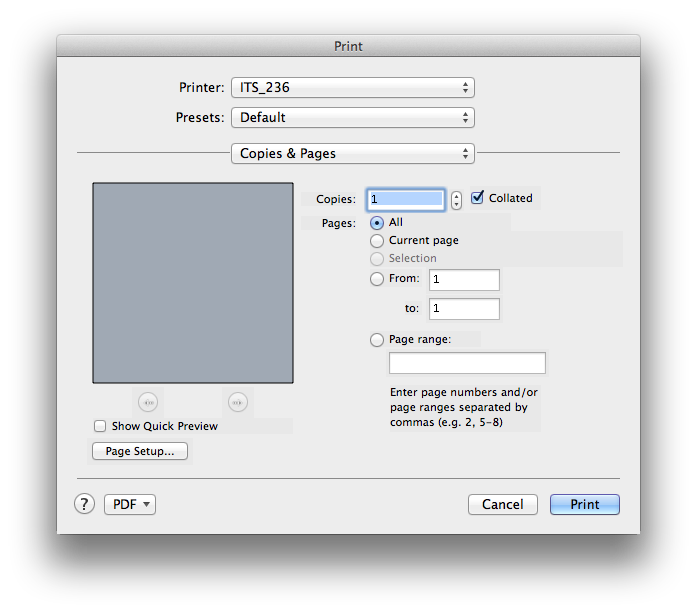This screenshot has height=613, width=697.
Task: Open the Printer dropdown ITS_236
Action: [x=352, y=88]
